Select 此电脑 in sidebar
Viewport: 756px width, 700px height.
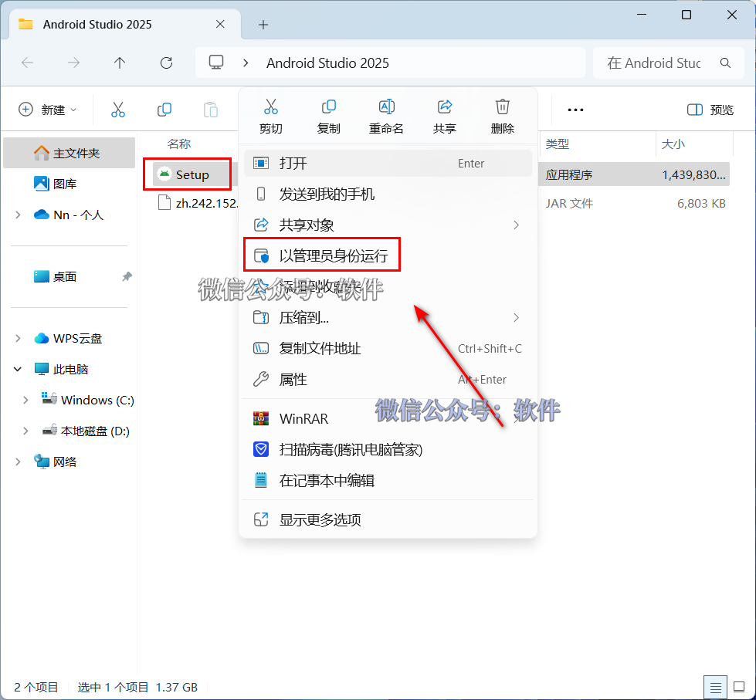[x=69, y=369]
